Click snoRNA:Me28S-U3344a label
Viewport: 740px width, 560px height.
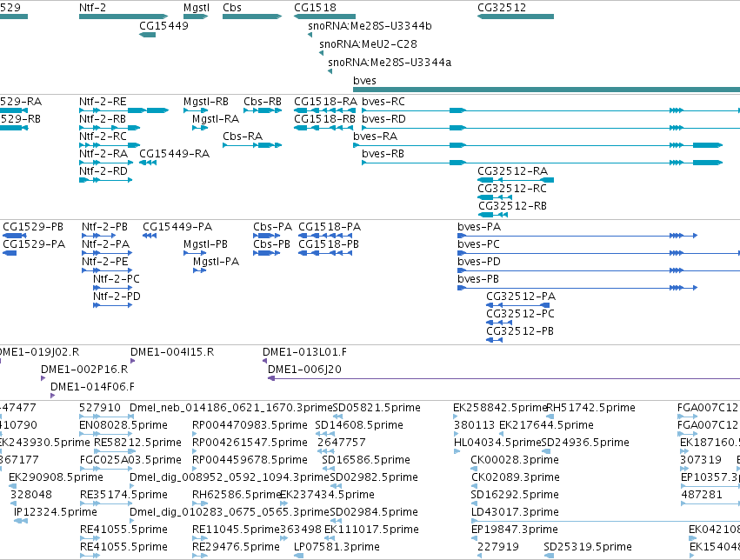pyautogui.click(x=390, y=63)
